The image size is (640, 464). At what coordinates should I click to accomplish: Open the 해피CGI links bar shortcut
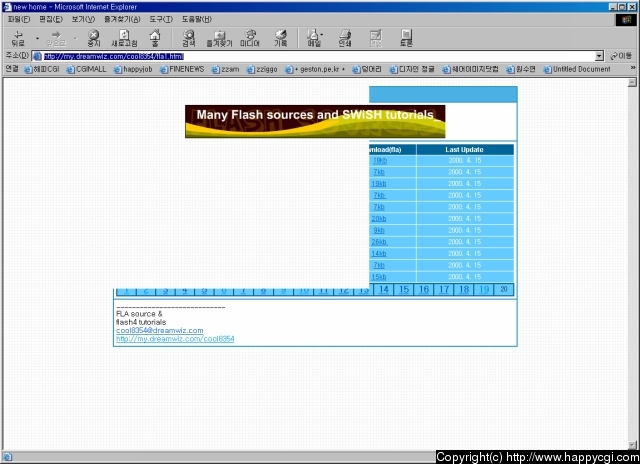42,69
